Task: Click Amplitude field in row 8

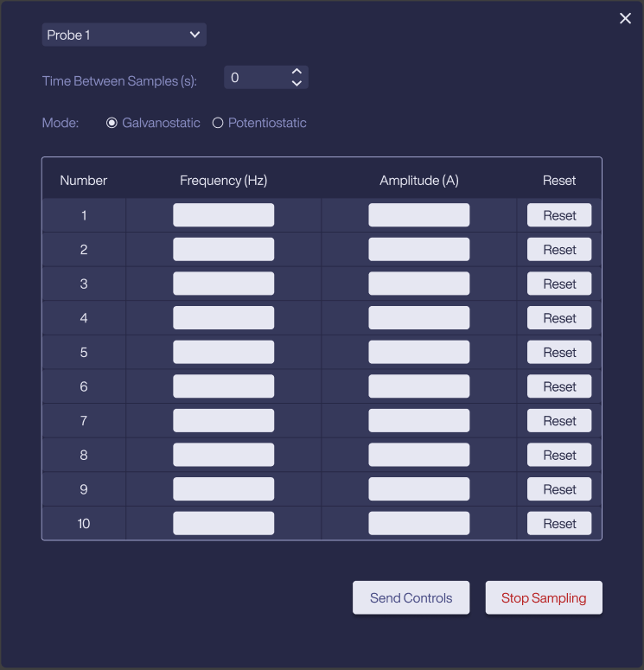Action: click(x=418, y=455)
